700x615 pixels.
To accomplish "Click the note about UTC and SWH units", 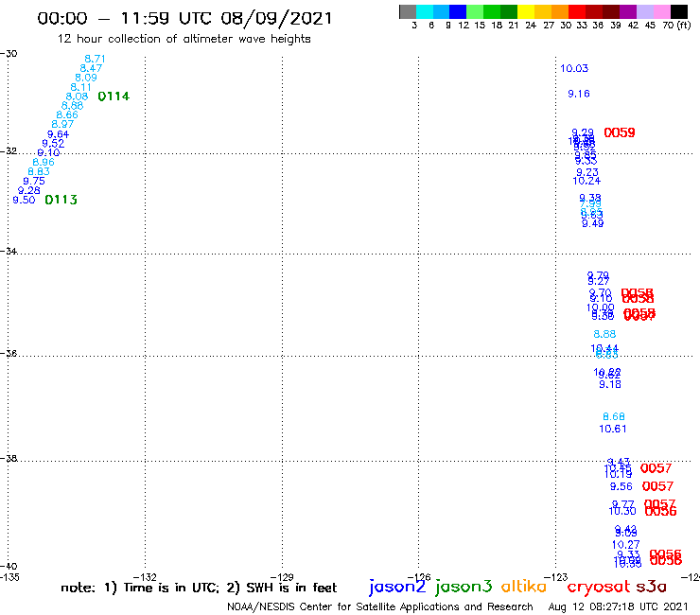I will click(x=199, y=588).
